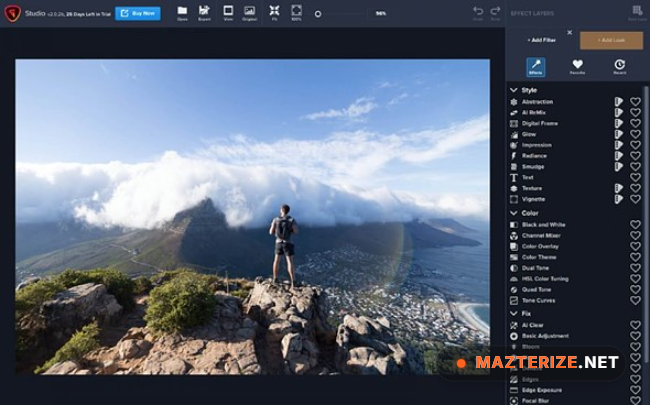Switch to the Favorite tab
This screenshot has width=650, height=405.
[x=577, y=67]
